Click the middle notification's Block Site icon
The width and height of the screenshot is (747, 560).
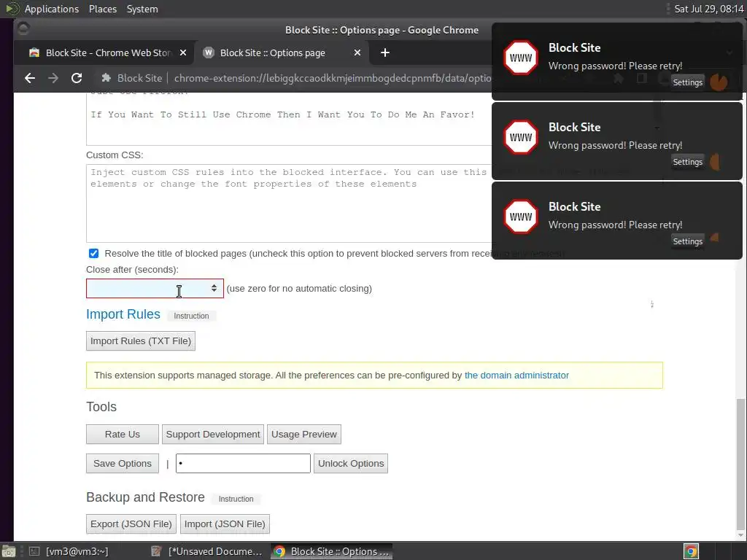point(521,137)
